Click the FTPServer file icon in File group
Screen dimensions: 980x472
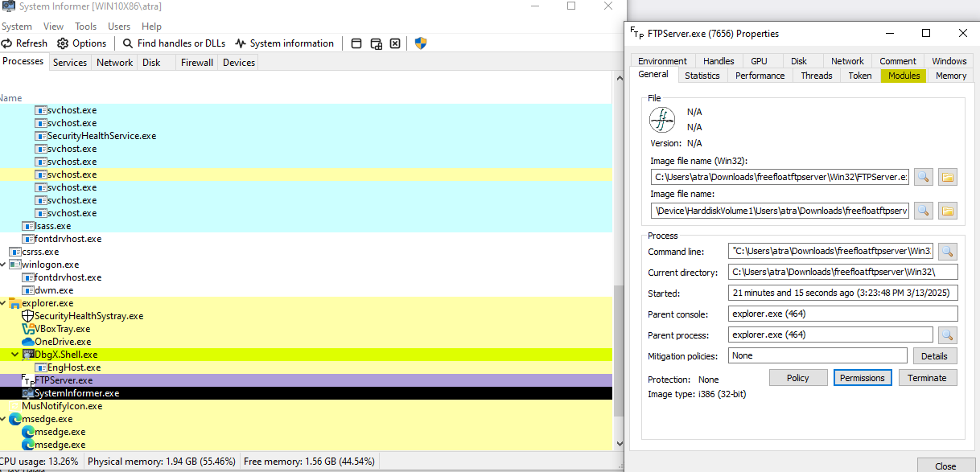(x=662, y=121)
